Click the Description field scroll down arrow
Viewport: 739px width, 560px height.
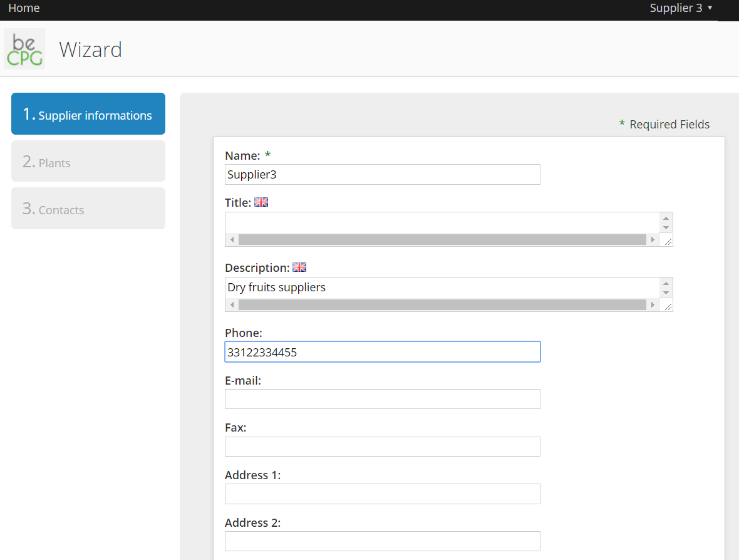point(666,293)
